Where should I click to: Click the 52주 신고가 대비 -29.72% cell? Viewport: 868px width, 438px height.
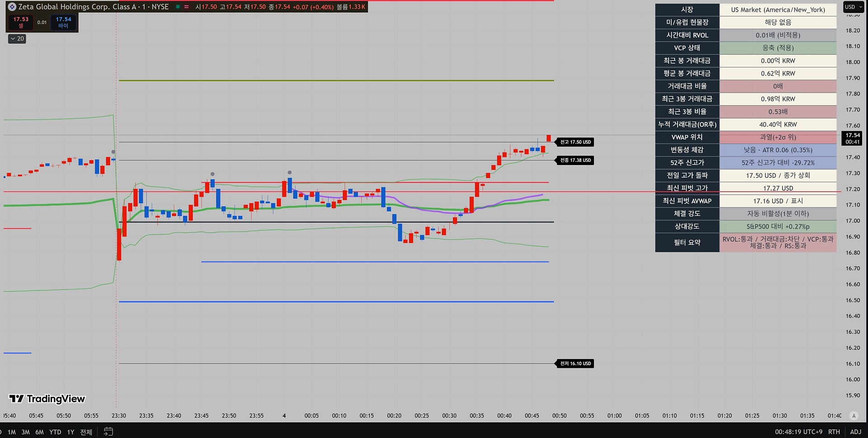[x=778, y=163]
